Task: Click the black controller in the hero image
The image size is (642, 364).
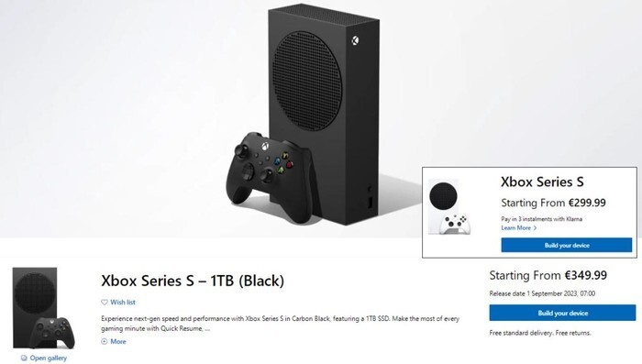Action: click(269, 177)
